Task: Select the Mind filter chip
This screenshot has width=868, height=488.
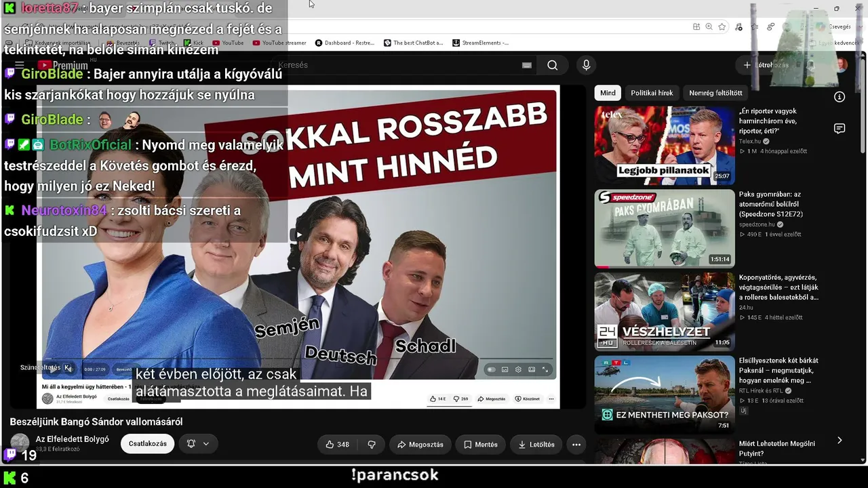Action: coord(608,93)
